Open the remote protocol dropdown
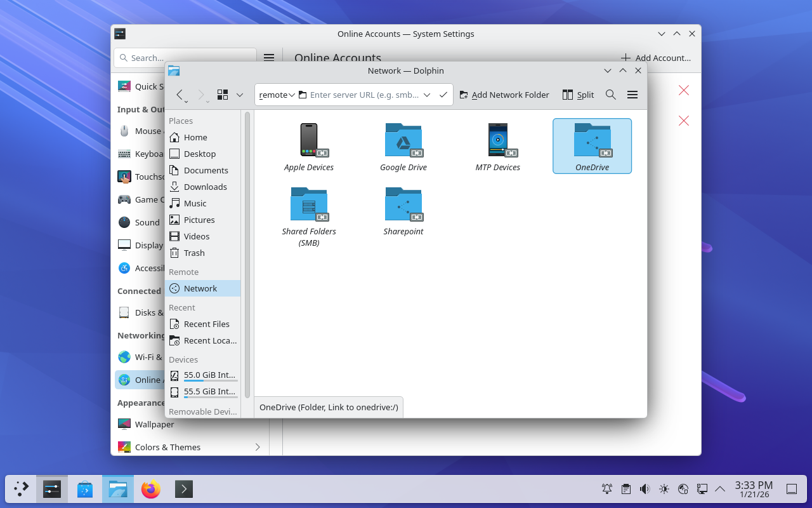The height and width of the screenshot is (508, 812). click(x=277, y=95)
